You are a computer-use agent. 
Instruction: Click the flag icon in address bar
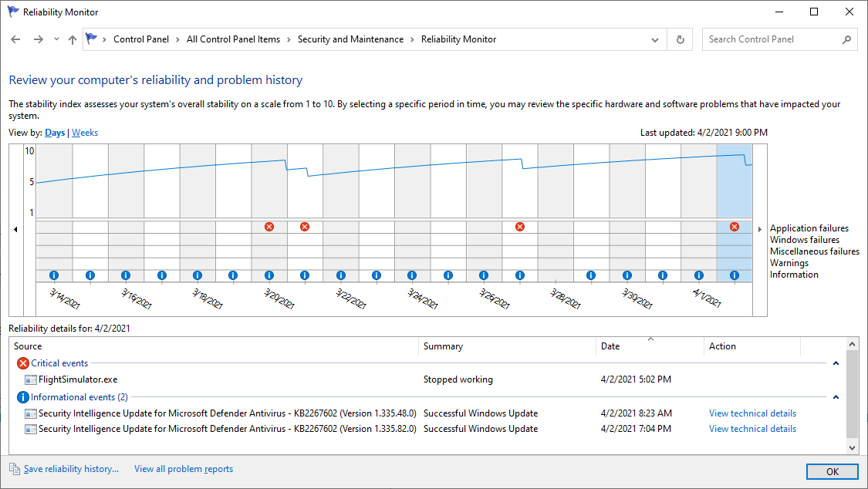91,39
